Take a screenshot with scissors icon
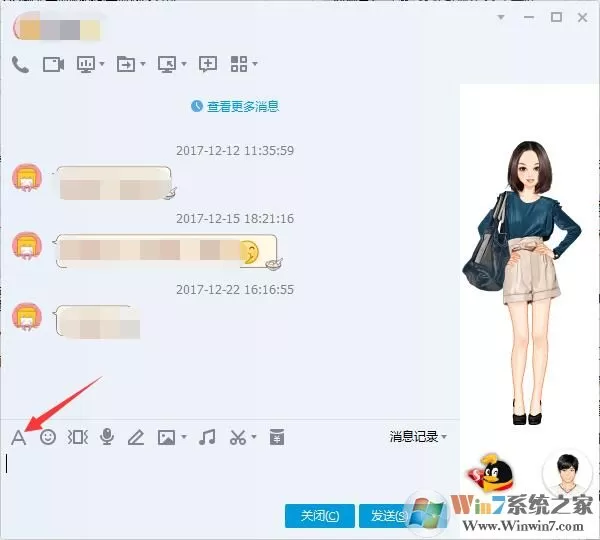The image size is (600, 540). 238,437
